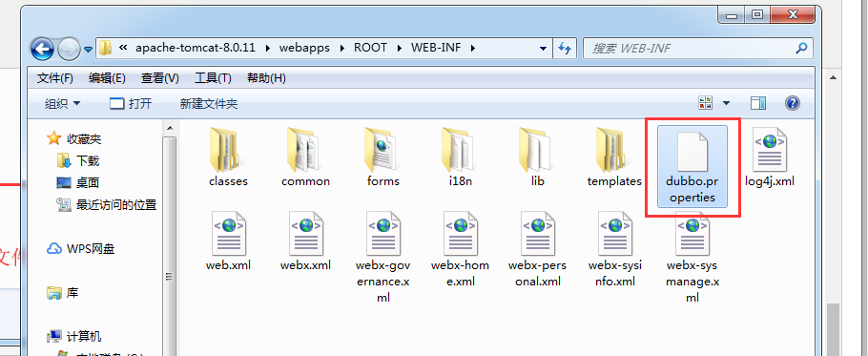Select the webx-home.xml file icon
This screenshot has height=356, width=868.
click(x=461, y=233)
